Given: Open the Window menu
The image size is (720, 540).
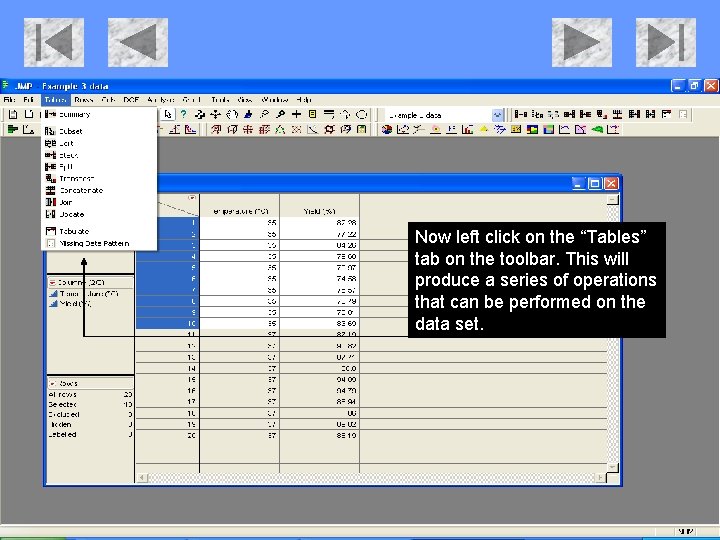Looking at the screenshot, I should 275,100.
